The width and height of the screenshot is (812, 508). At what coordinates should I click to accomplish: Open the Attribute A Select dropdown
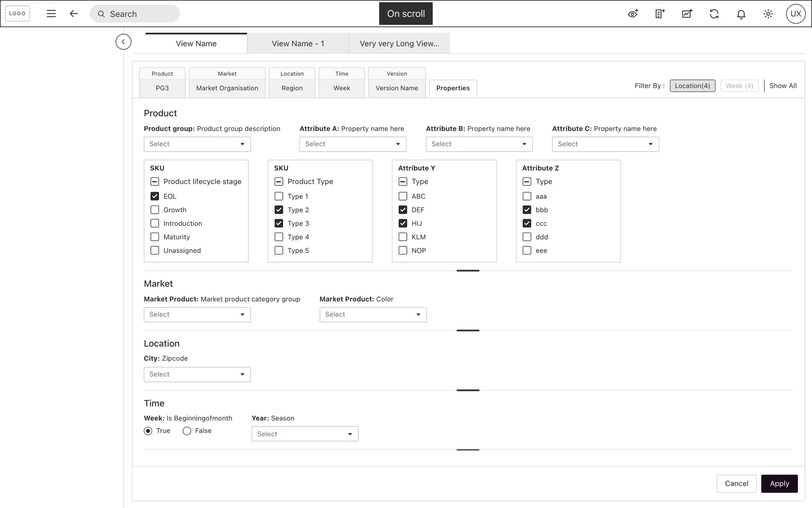click(x=353, y=144)
